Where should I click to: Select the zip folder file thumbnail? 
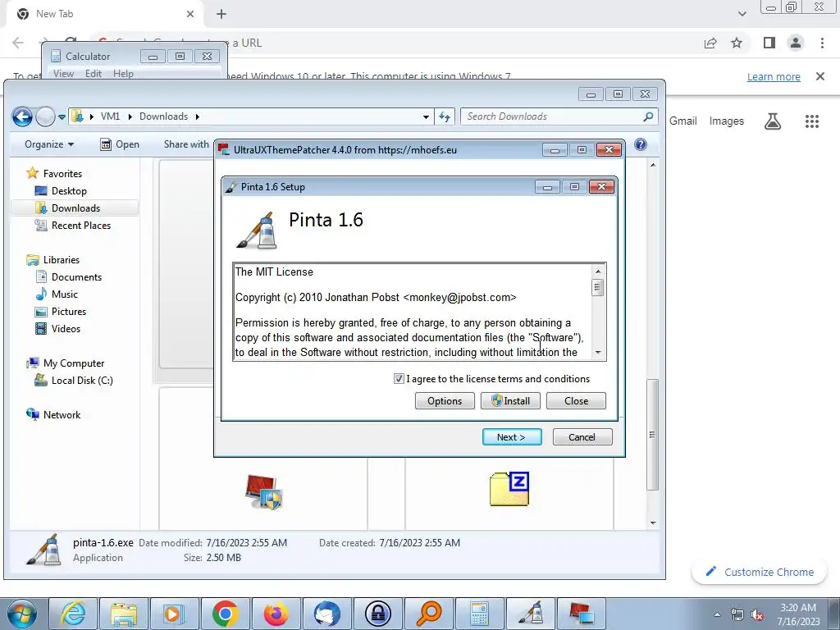point(509,489)
